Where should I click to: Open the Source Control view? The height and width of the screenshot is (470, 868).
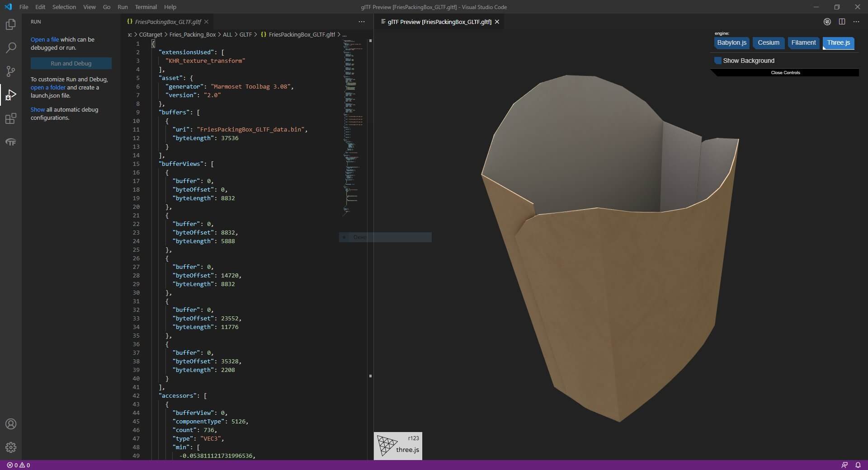tap(10, 71)
